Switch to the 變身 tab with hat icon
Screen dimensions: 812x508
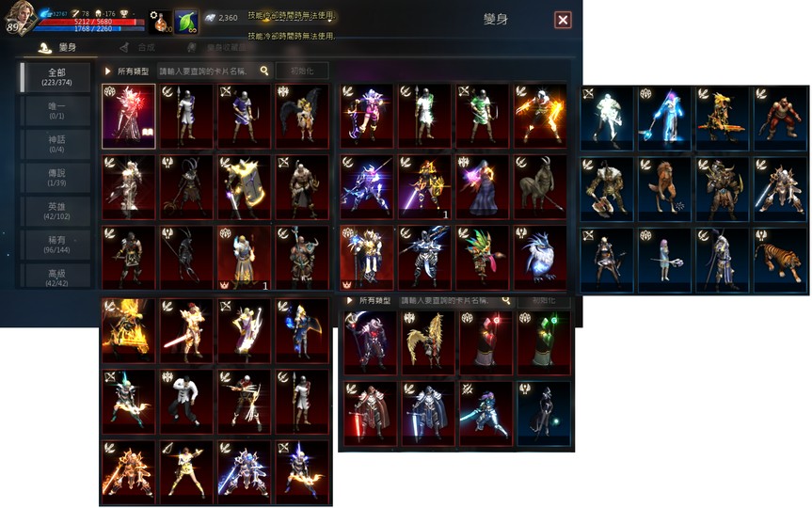58,48
